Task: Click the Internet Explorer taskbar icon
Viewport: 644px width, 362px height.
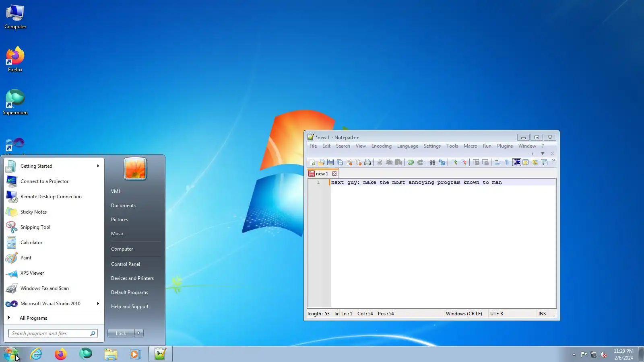Action: 36,354
